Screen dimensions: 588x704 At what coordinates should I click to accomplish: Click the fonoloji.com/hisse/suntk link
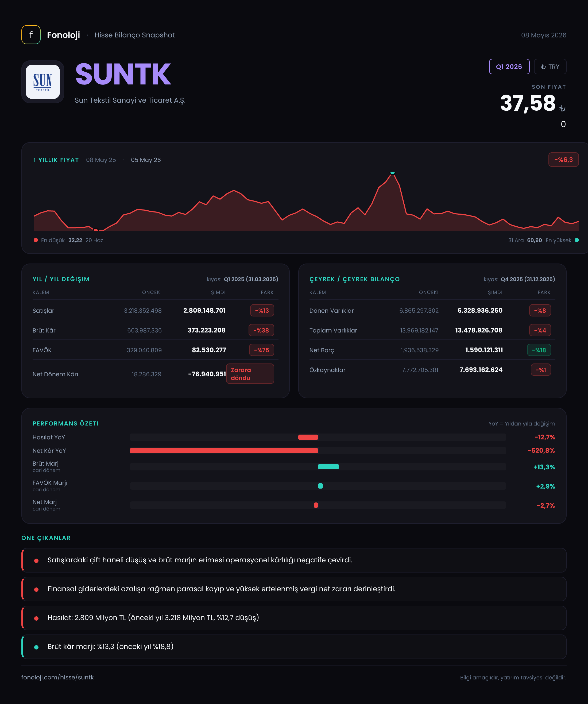pos(57,677)
